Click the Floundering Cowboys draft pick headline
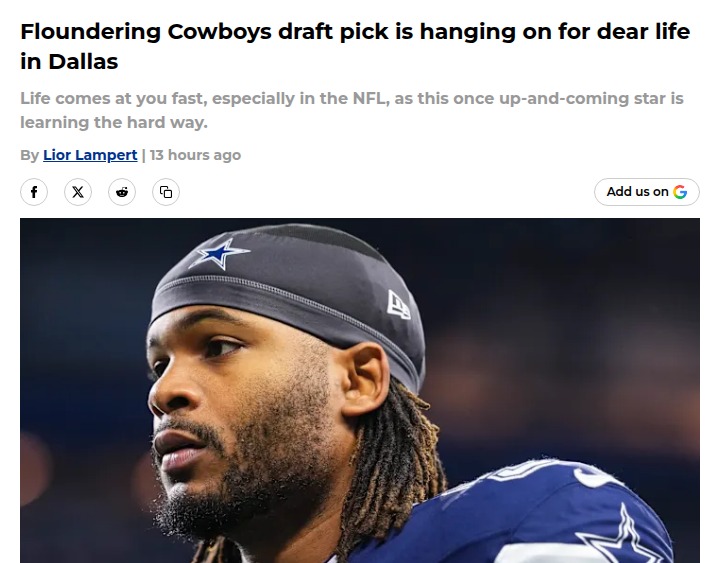The height and width of the screenshot is (563, 720). 355,46
